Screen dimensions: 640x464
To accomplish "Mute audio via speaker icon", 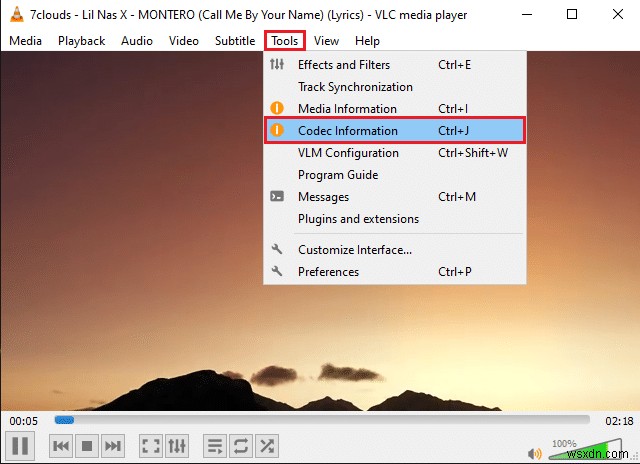I will coord(534,453).
